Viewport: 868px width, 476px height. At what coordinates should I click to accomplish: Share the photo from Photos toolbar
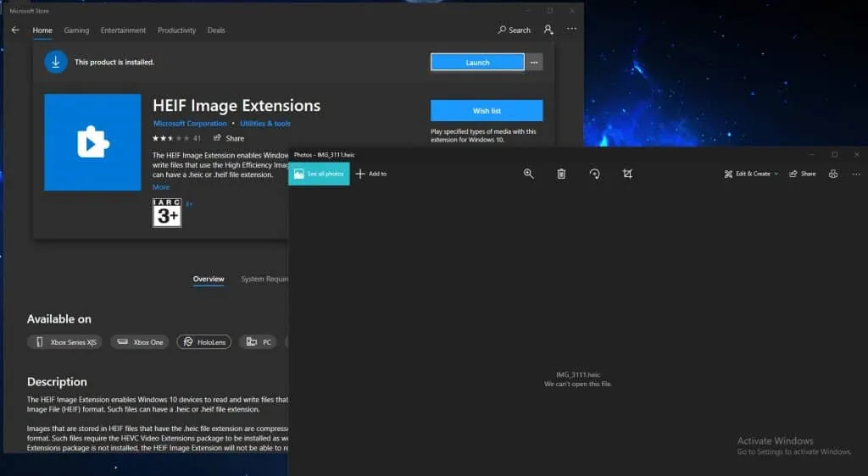tap(802, 174)
